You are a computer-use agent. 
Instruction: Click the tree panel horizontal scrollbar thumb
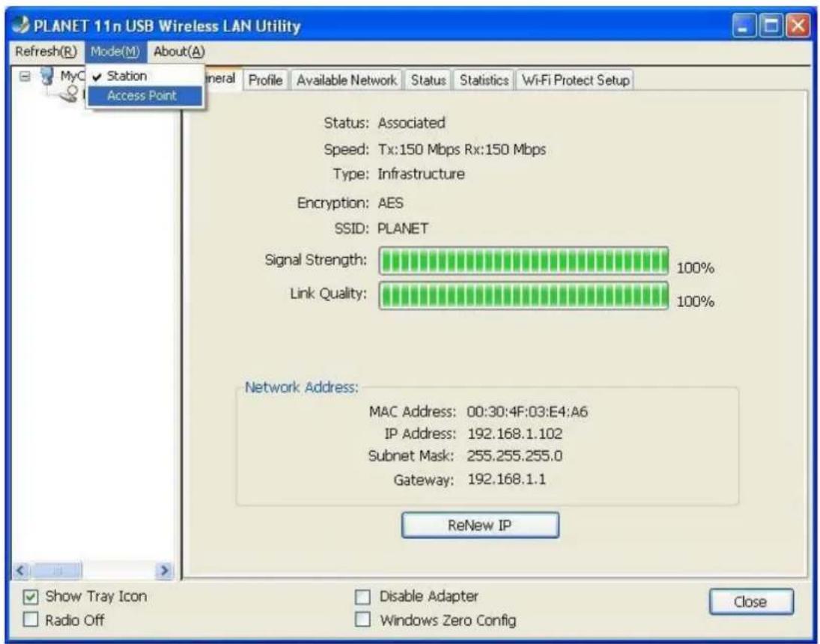click(56, 570)
